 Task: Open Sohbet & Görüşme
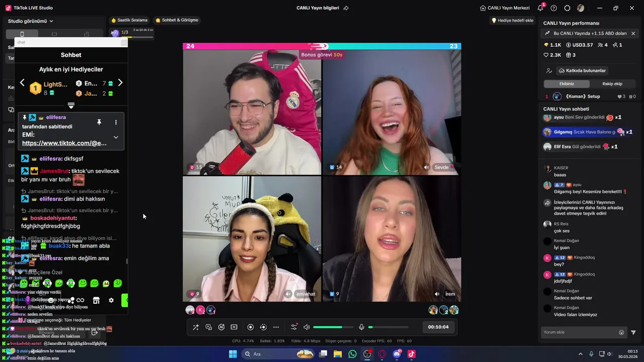pos(177,20)
